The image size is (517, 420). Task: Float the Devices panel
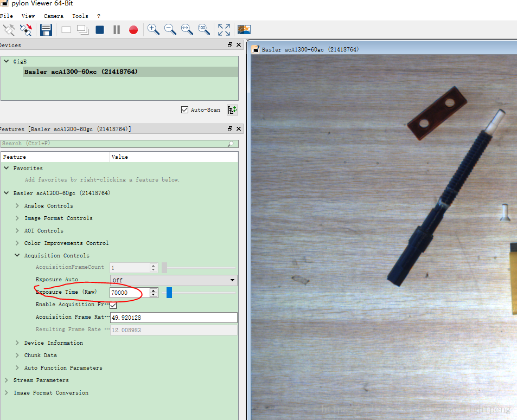click(x=230, y=45)
